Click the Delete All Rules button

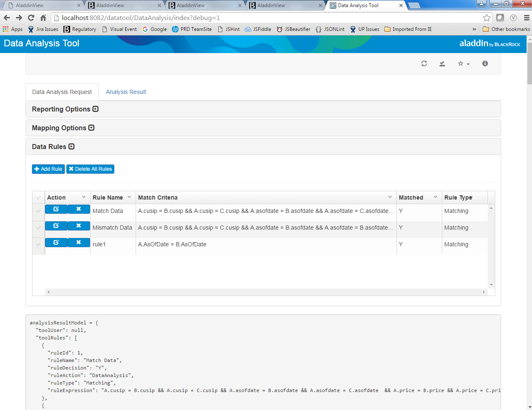[91, 169]
